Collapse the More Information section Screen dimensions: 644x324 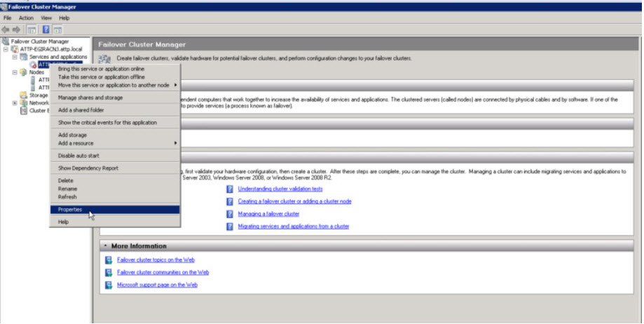tap(105, 246)
